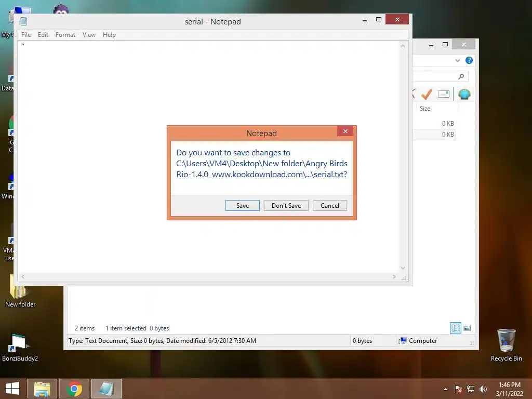Click Notepad horizontal scrollbar right arrow

tap(394, 276)
